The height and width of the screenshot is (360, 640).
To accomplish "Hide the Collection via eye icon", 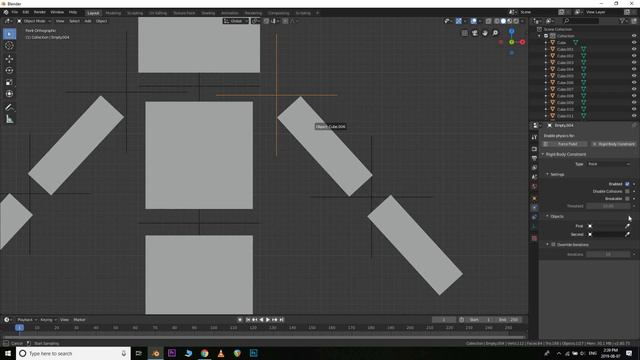I will click(x=634, y=36).
